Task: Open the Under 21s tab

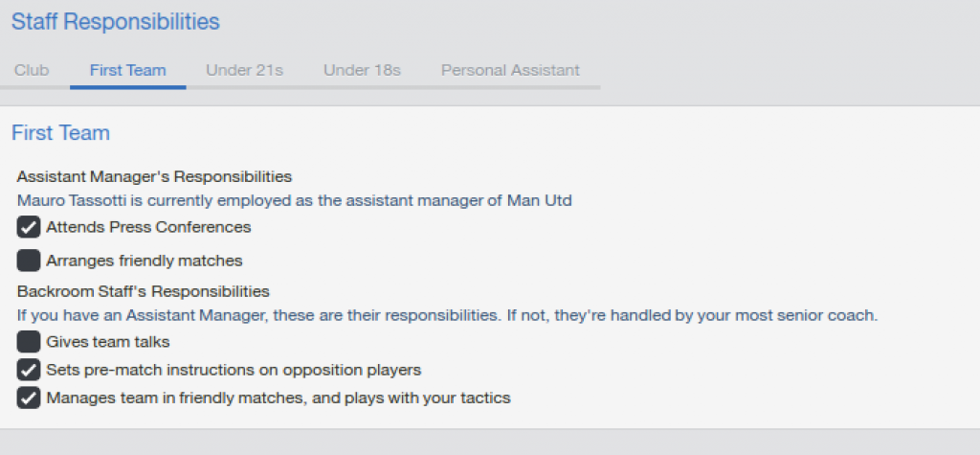Action: pos(244,70)
